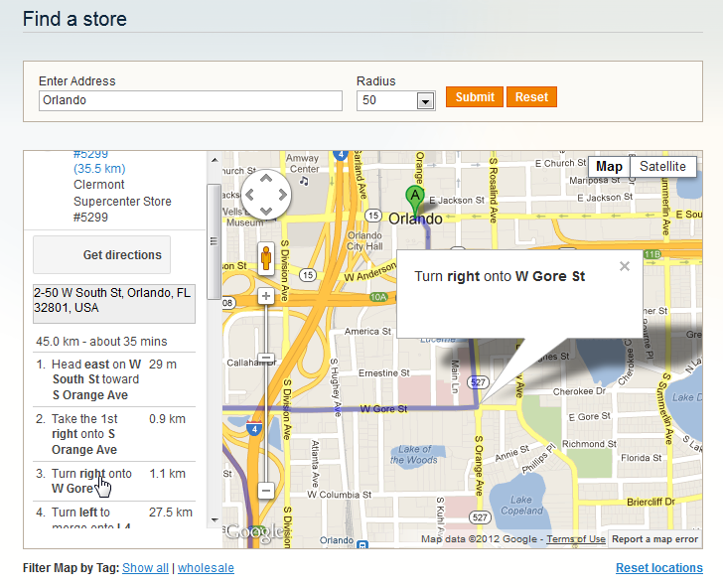Click the Lake Copeland label
Image resolution: width=723 pixels, height=588 pixels.
[x=521, y=505]
